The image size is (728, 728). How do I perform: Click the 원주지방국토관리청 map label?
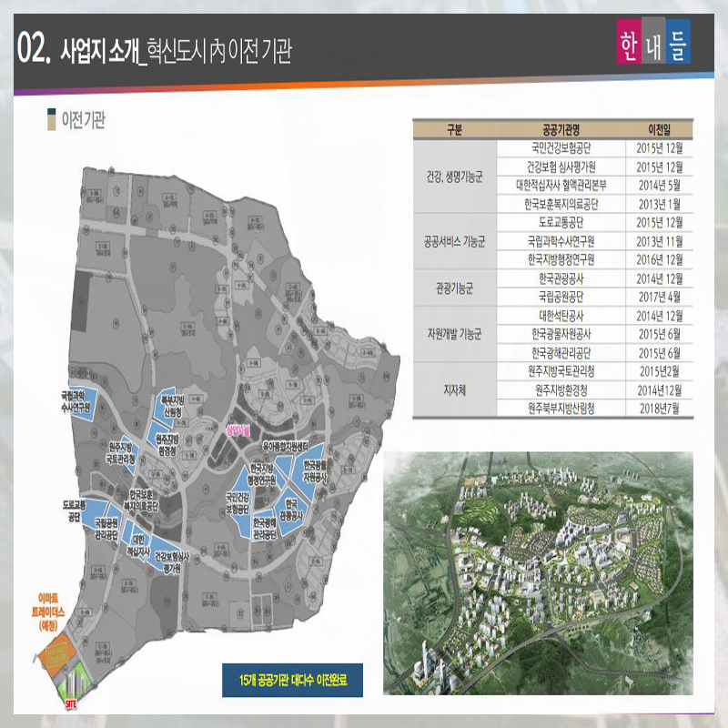[120, 454]
